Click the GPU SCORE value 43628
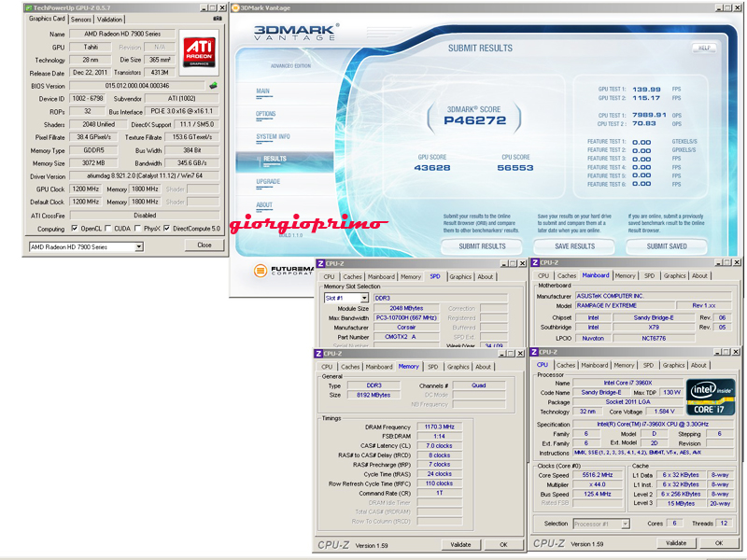 (x=432, y=168)
